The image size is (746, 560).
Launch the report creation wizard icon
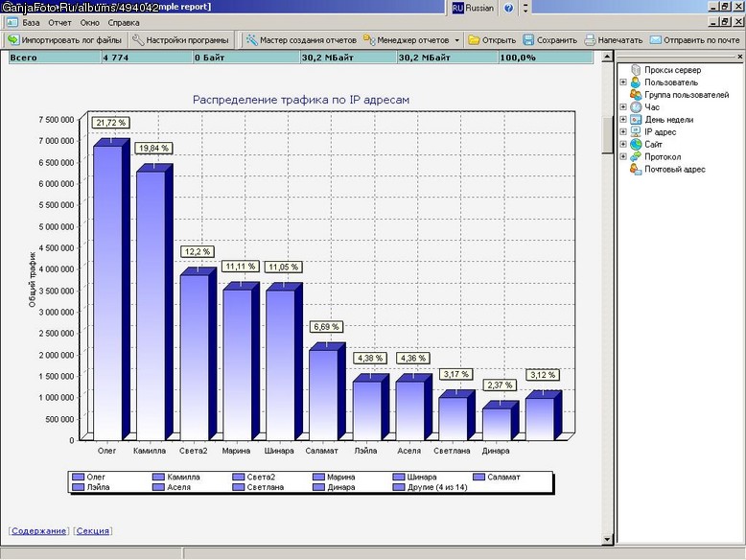click(251, 40)
